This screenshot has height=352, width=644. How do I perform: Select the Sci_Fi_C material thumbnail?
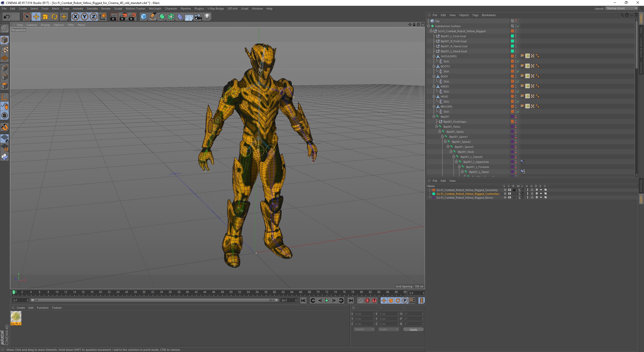click(x=16, y=318)
